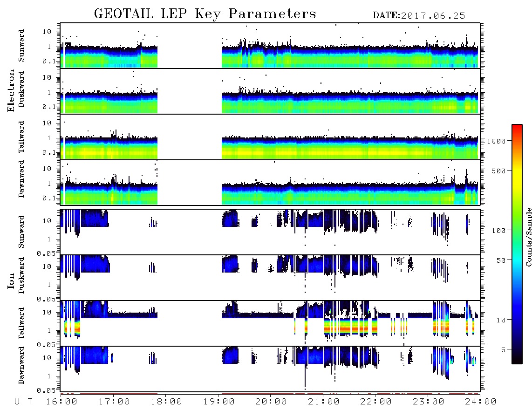Click the '100' color scale value
This screenshot has width=532, height=410.
[x=498, y=231]
